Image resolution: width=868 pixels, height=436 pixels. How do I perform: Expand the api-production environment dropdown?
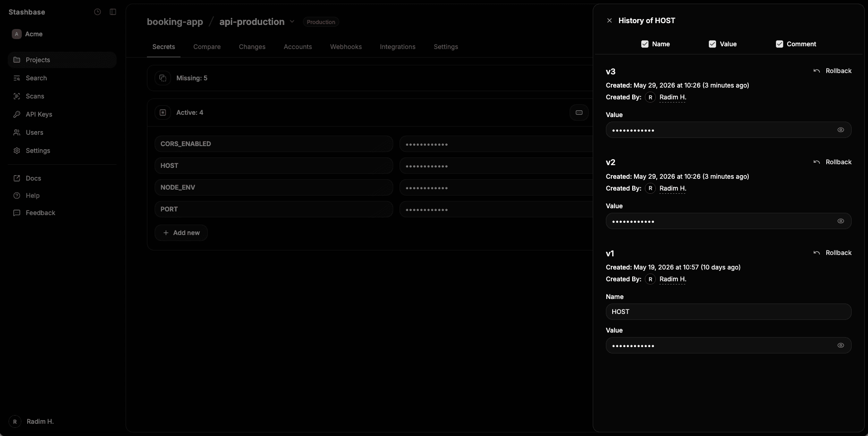tap(292, 22)
